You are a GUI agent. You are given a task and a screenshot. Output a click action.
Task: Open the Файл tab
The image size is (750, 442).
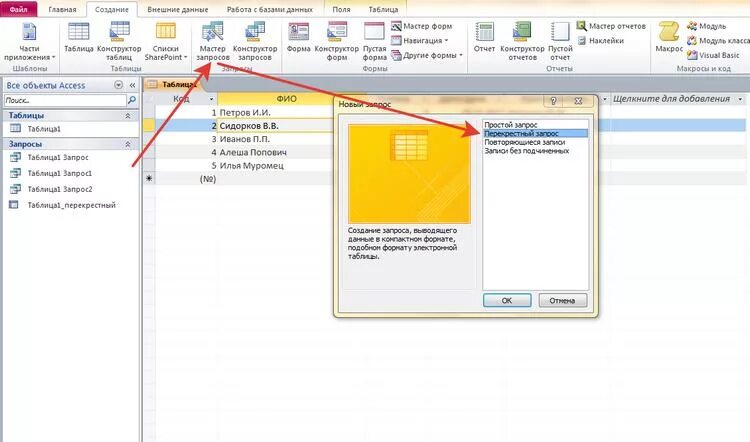[19, 9]
